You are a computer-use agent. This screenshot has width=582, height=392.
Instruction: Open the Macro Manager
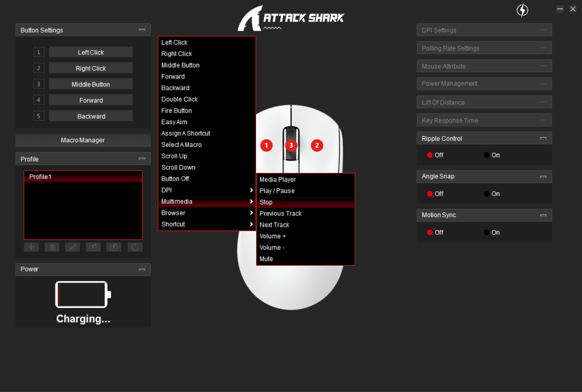click(x=83, y=140)
